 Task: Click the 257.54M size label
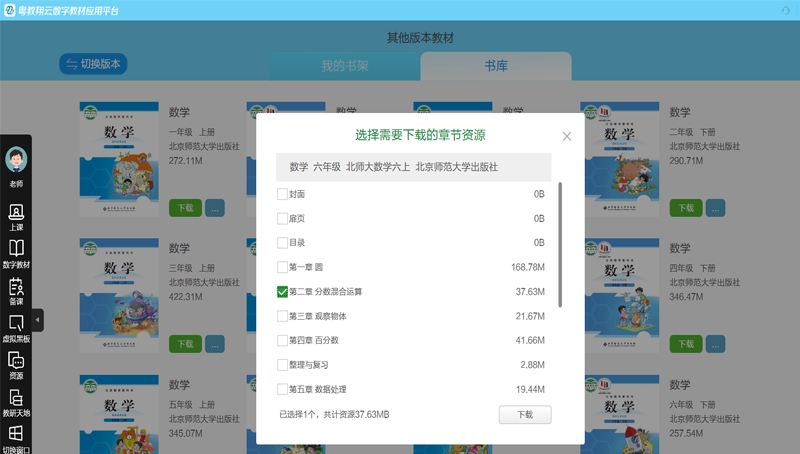(686, 433)
